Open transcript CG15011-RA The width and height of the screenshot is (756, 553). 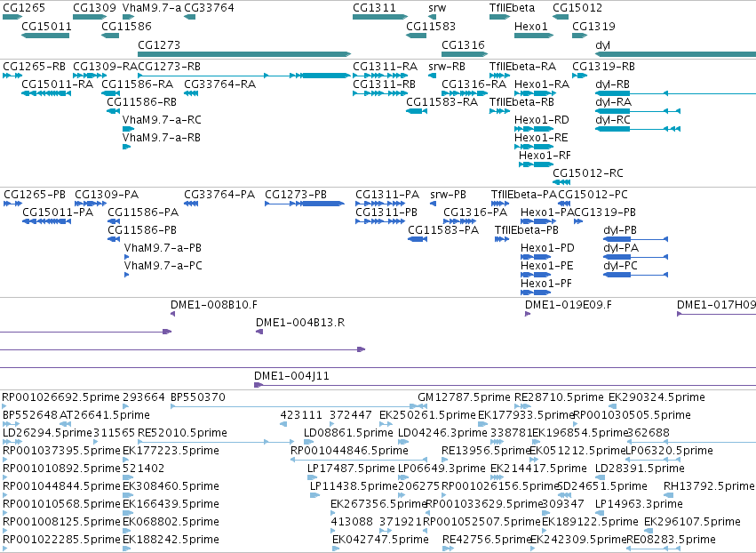point(58,84)
